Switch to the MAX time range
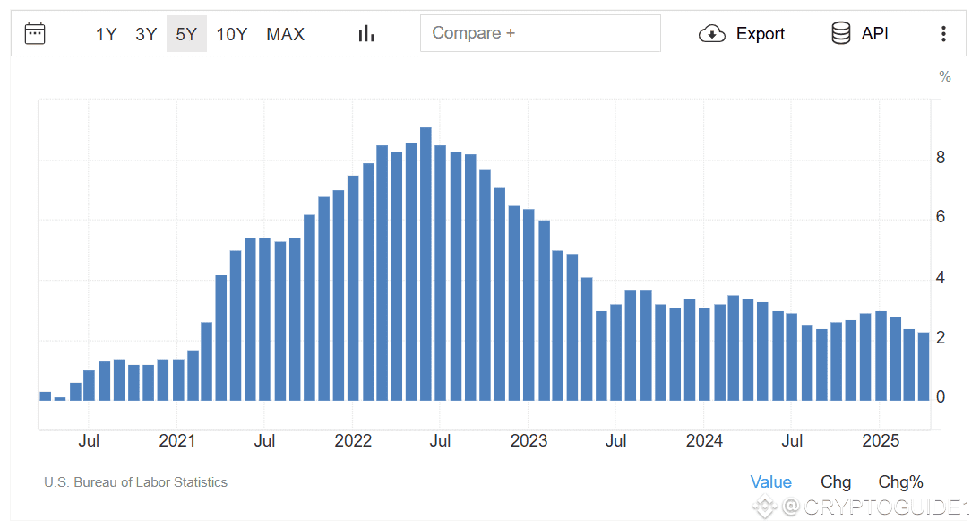 point(285,33)
